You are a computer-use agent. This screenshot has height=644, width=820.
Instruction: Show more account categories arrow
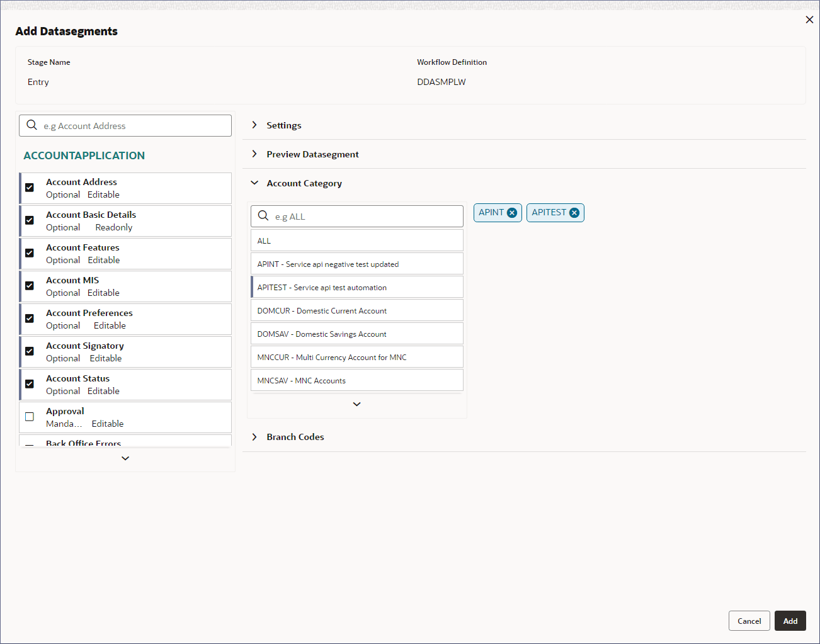point(356,404)
